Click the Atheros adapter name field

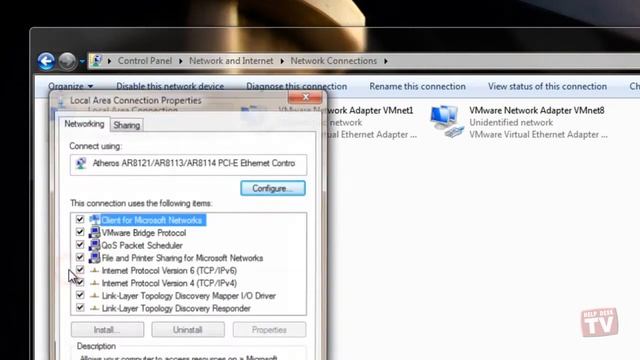pyautogui.click(x=188, y=164)
